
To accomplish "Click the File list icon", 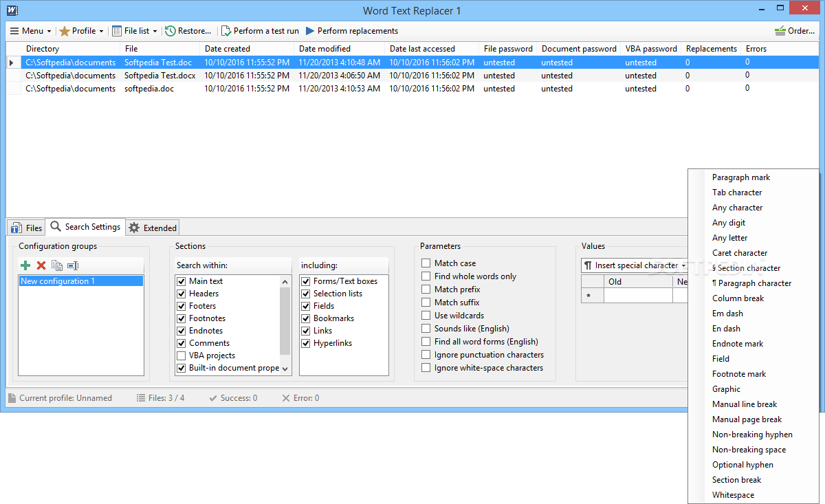I will (117, 31).
